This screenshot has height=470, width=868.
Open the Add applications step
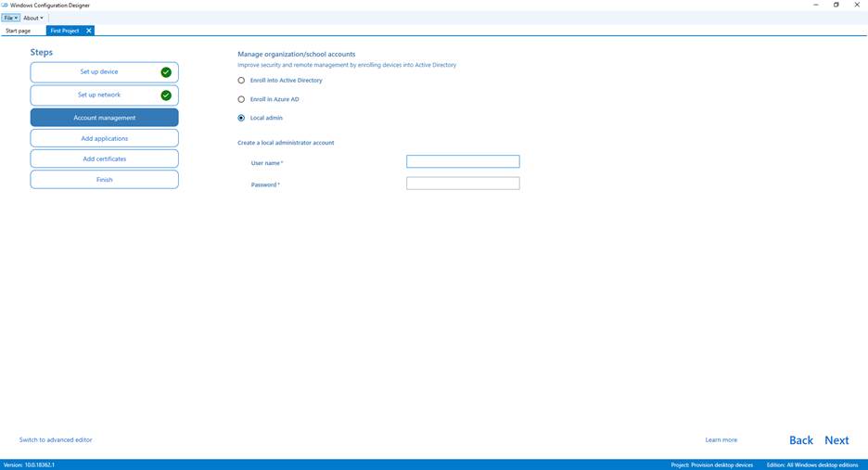[x=104, y=138]
